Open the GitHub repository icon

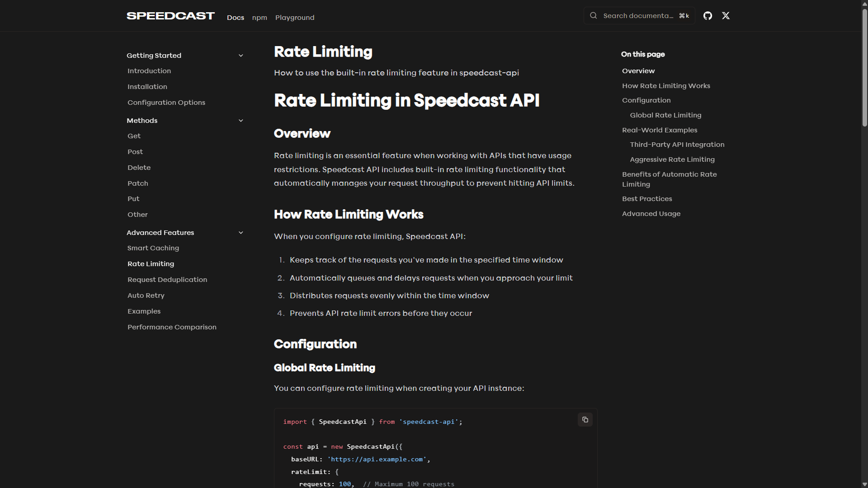pos(708,16)
